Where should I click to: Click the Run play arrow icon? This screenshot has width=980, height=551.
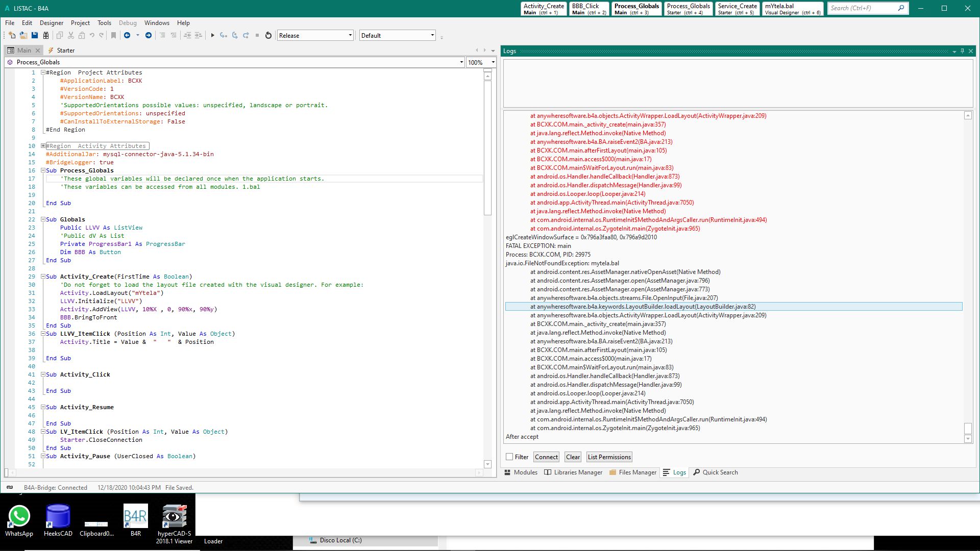point(212,35)
